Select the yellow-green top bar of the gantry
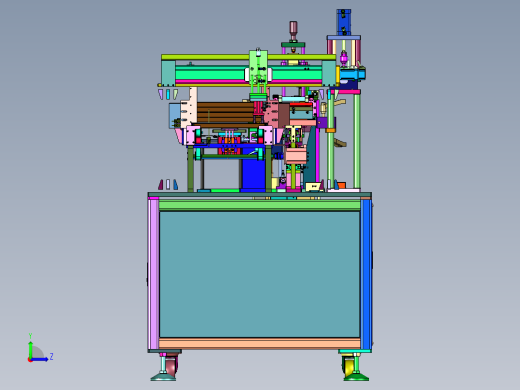The width and height of the screenshot is (520, 390). click(248, 57)
